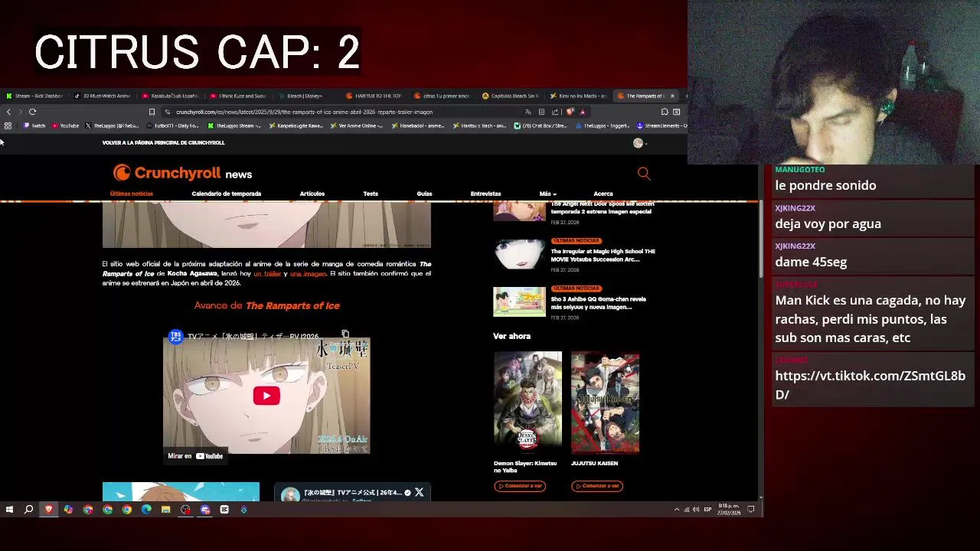Viewport: 980px width, 551px height.
Task: Show hidden system tray icons
Action: 677,510
